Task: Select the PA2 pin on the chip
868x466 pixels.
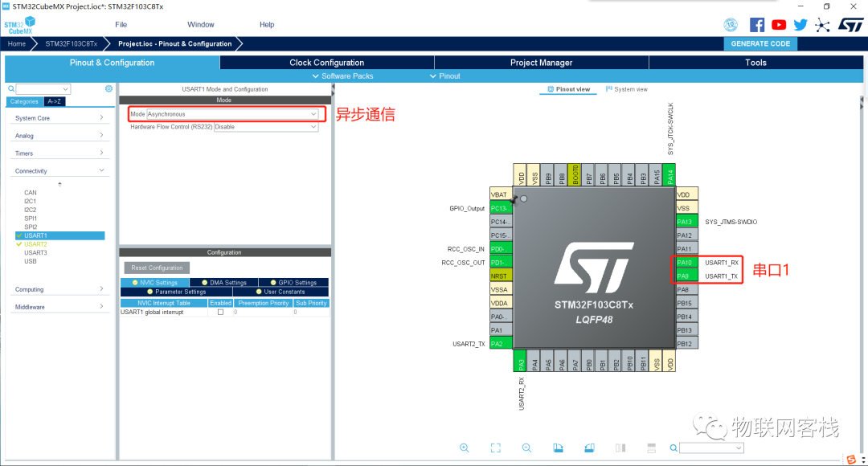Action: coord(501,344)
